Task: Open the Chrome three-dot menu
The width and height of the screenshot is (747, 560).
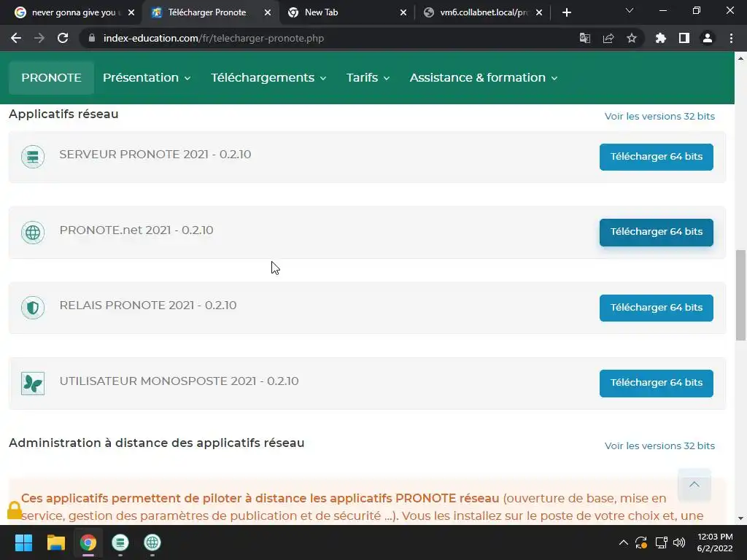Action: [731, 38]
